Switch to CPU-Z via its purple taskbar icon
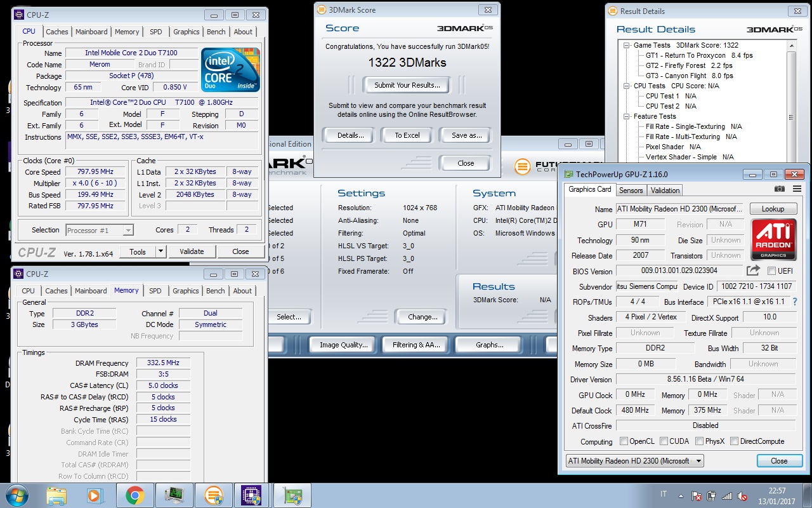Screen dimensions: 812x508 252,495
